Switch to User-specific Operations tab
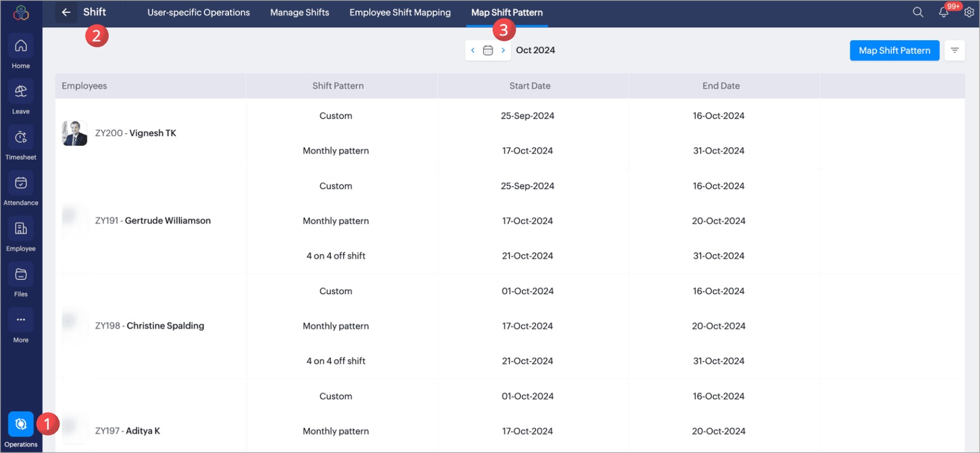 [x=199, y=12]
